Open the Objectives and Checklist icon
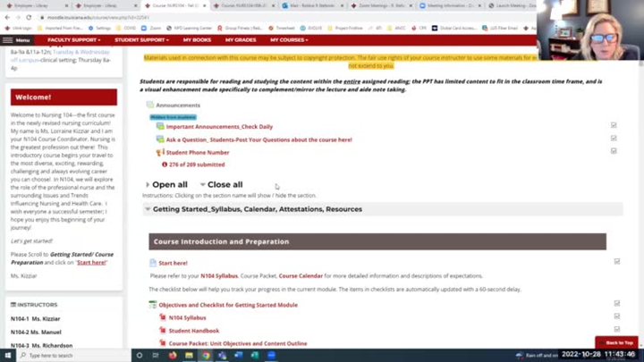Image resolution: width=644 pixels, height=362 pixels. point(153,305)
